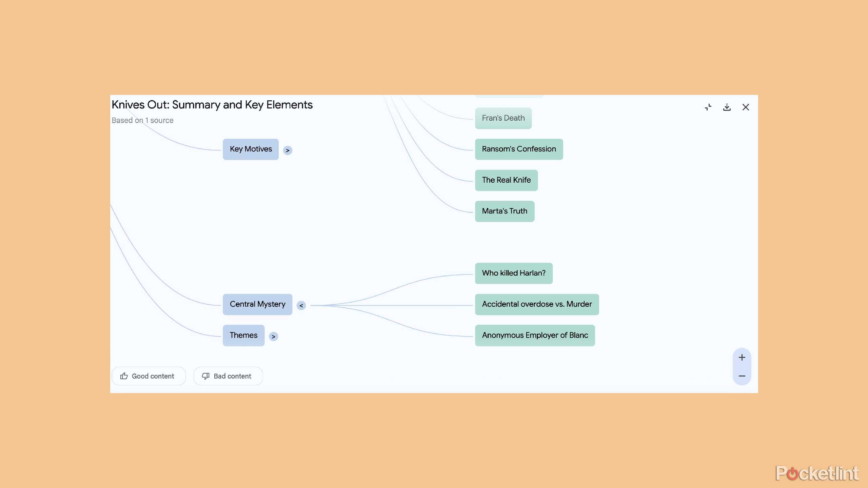Image resolution: width=868 pixels, height=488 pixels.
Task: Click the zoom in (+) control
Action: tap(742, 357)
